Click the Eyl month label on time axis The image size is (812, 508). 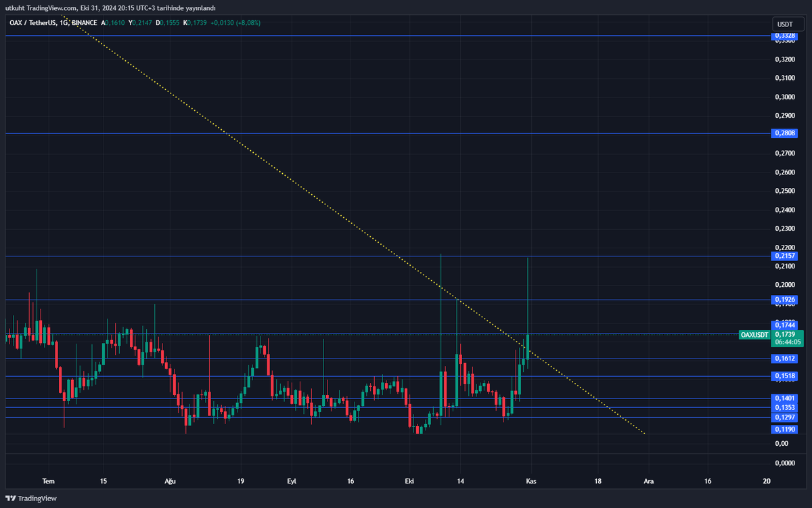pos(292,481)
